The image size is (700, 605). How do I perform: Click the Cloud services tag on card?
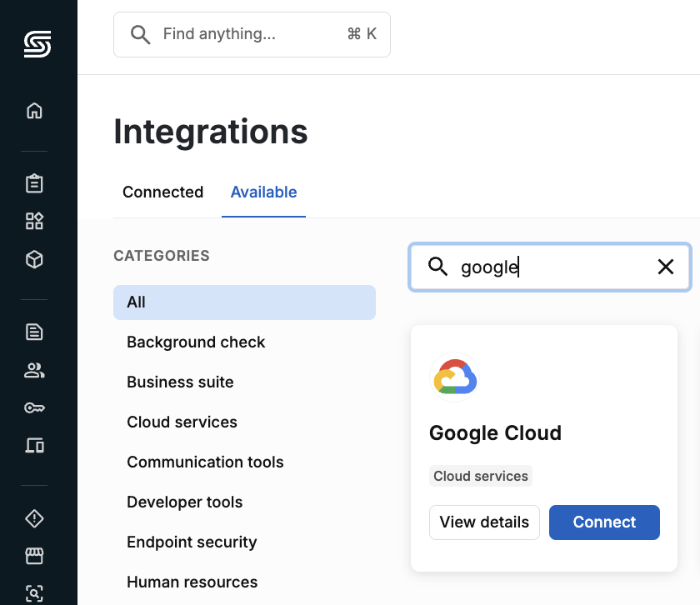pyautogui.click(x=481, y=476)
